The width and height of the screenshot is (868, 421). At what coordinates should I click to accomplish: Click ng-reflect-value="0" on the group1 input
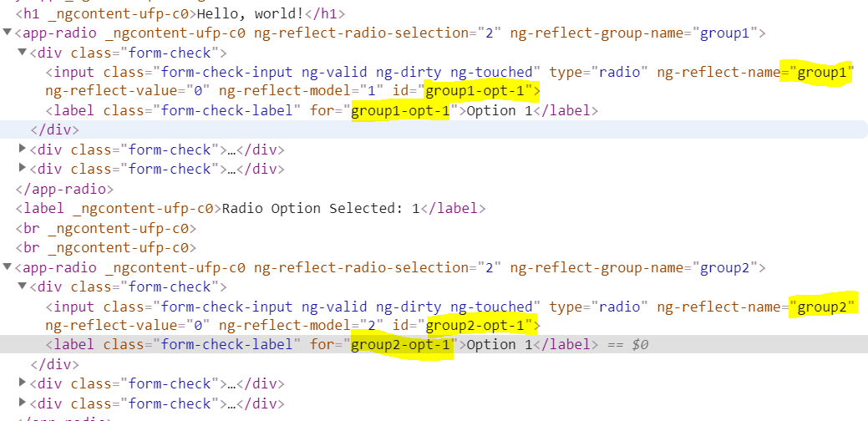128,91
